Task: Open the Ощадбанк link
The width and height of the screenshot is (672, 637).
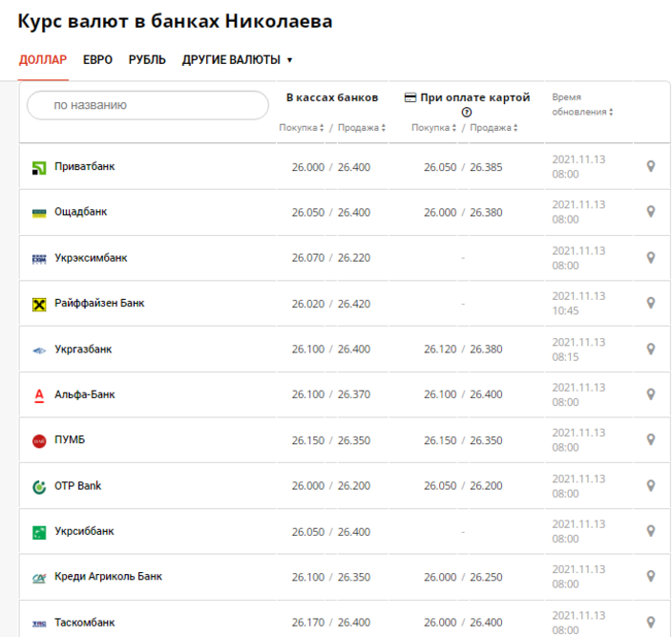Action: pyautogui.click(x=80, y=212)
